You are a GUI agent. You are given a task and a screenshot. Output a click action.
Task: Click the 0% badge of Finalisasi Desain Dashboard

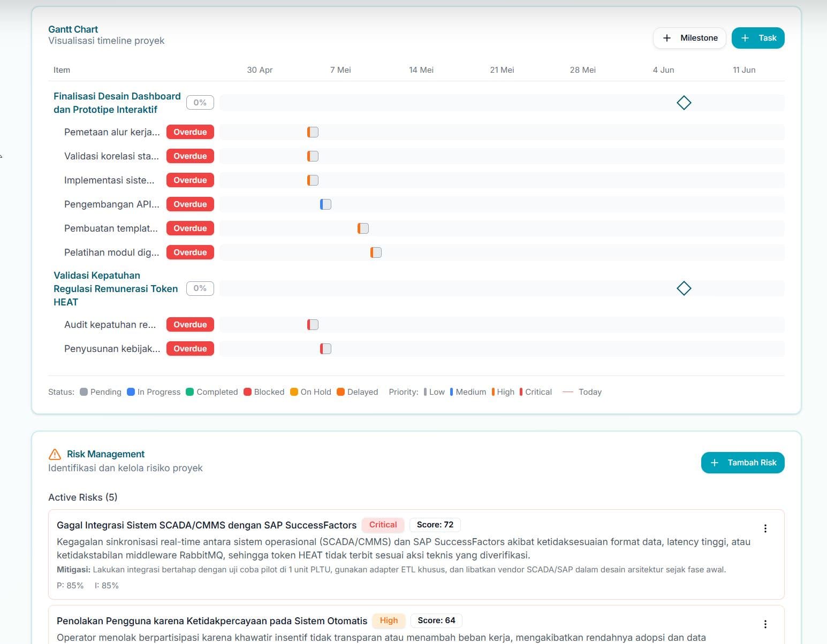(200, 103)
